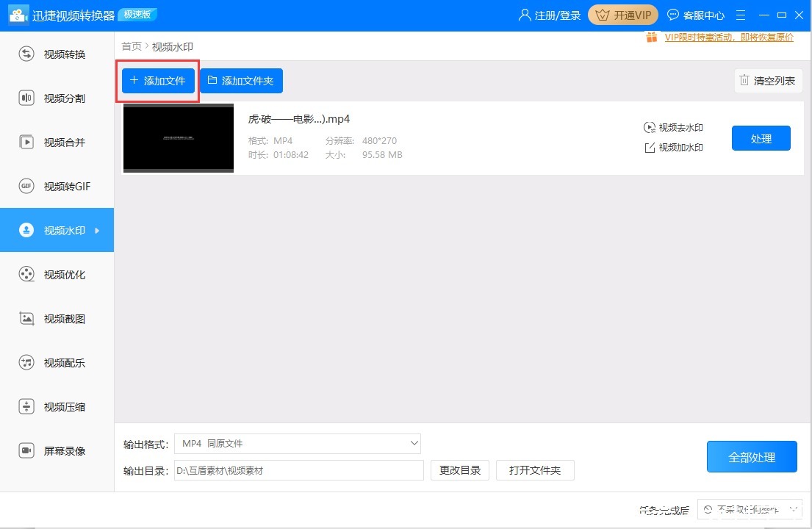This screenshot has width=812, height=529.
Task: Choose 视频加水印 for the video
Action: [x=673, y=148]
